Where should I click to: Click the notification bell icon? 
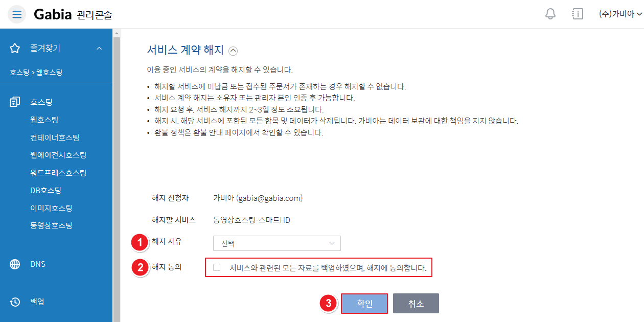pos(550,14)
